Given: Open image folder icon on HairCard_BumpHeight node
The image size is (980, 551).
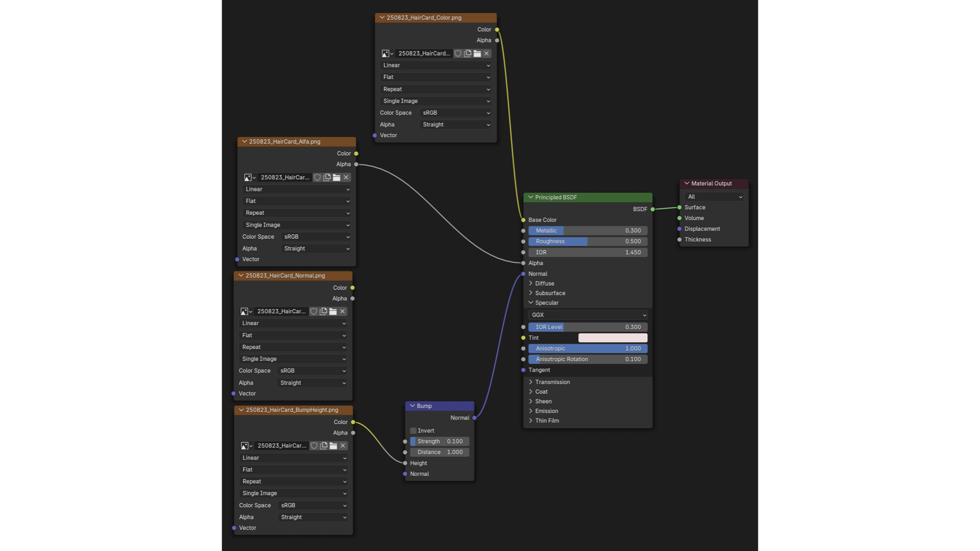Looking at the screenshot, I should [x=333, y=446].
